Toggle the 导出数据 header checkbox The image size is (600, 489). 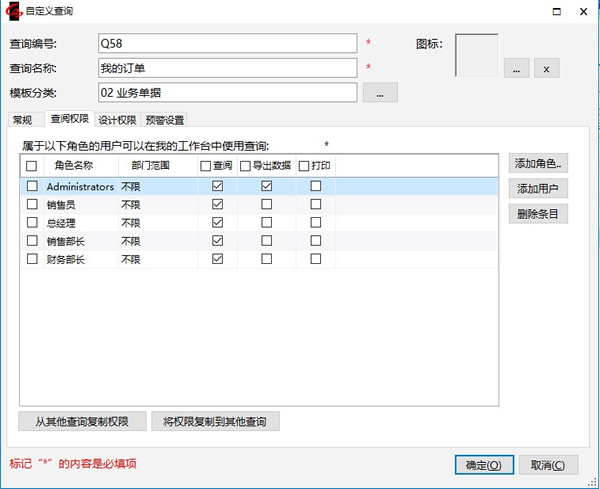pos(246,166)
